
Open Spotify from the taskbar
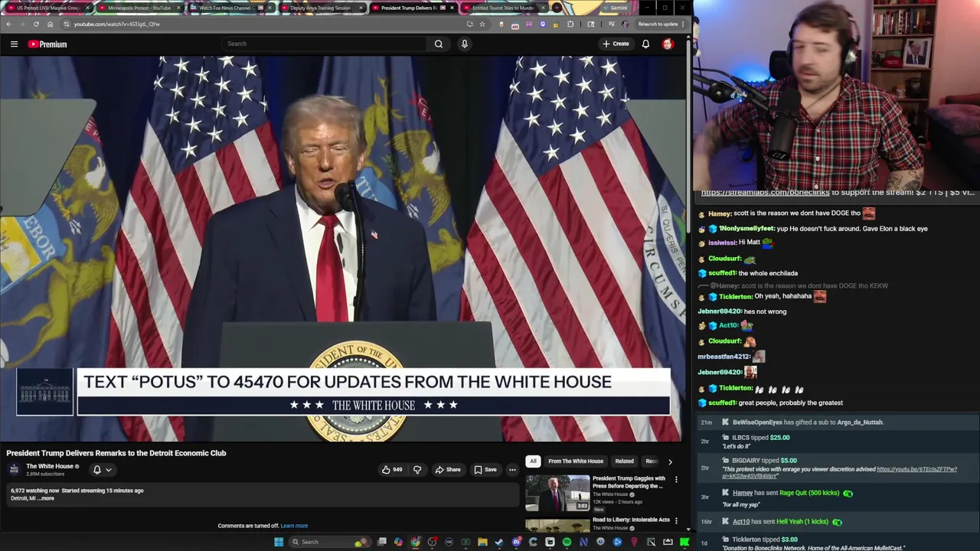(x=567, y=542)
